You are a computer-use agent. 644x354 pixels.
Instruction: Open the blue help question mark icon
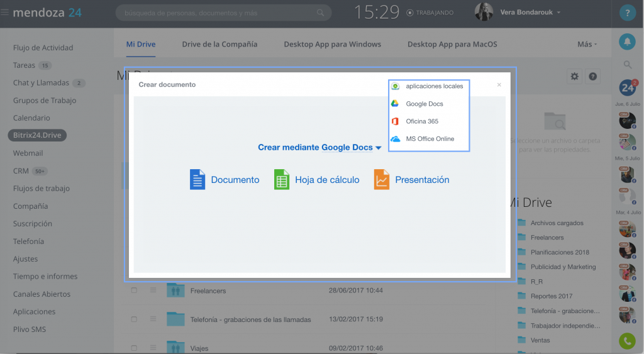(x=627, y=13)
